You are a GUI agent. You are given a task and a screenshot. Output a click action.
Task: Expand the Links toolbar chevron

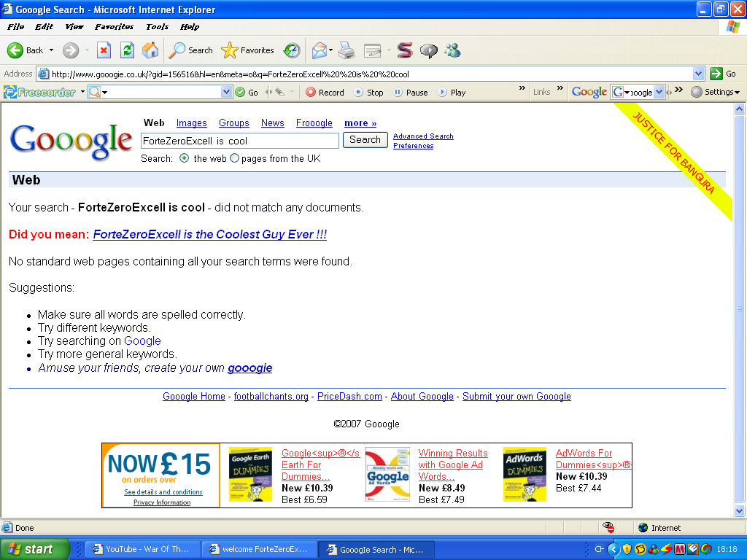click(x=560, y=88)
